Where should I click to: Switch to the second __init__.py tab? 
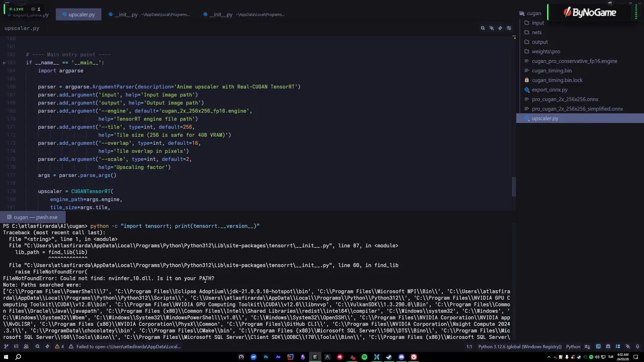pos(244,14)
